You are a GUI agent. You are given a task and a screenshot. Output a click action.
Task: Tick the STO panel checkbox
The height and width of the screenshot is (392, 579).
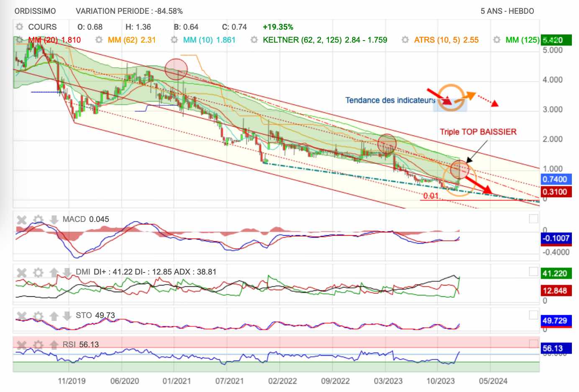click(x=533, y=315)
